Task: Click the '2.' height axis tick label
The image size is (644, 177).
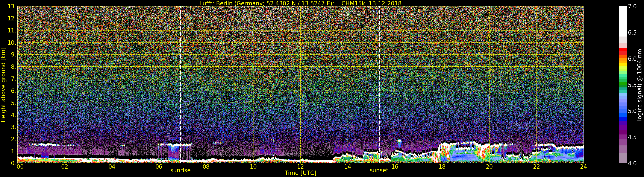Action: click(x=14, y=139)
